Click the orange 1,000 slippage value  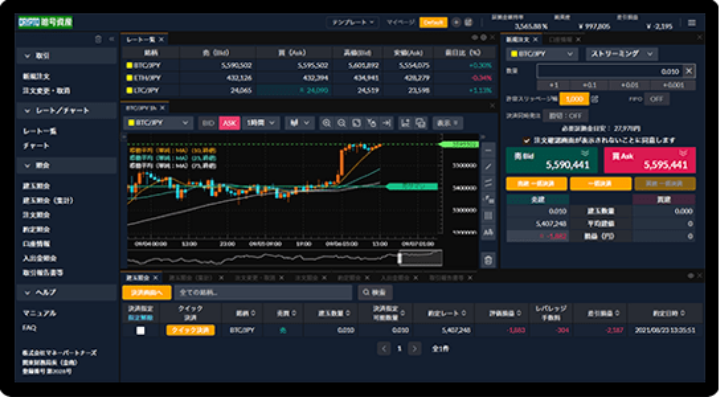574,99
